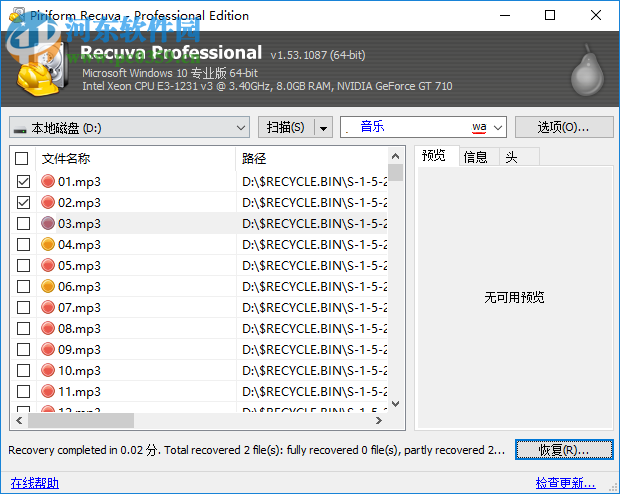Sort by the 路径 column header
Viewport: 620px width, 494px height.
click(x=312, y=159)
